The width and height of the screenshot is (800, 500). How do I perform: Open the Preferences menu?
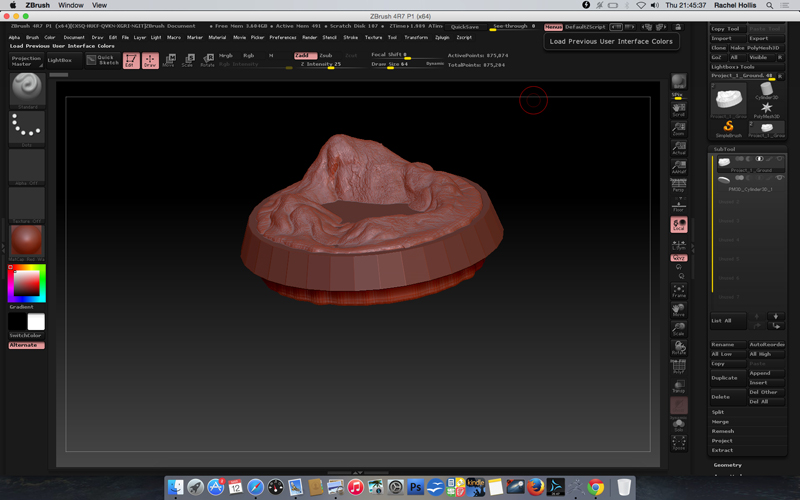pos(283,37)
